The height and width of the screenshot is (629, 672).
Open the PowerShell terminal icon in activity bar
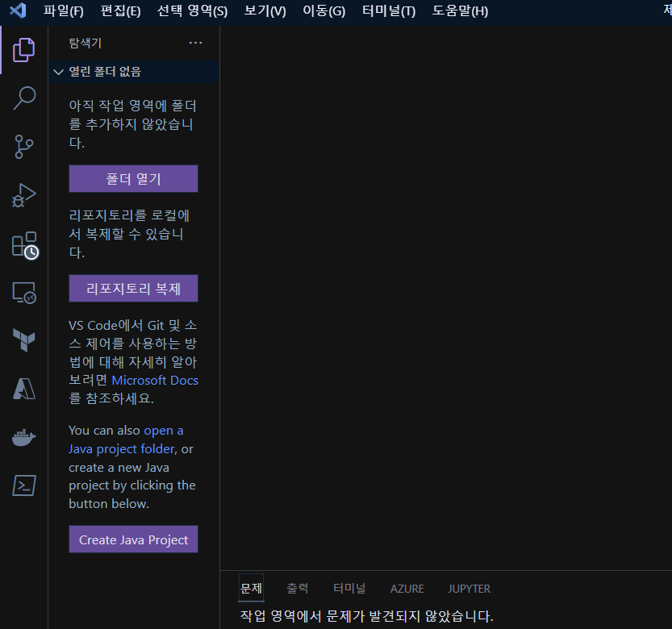pyautogui.click(x=24, y=485)
